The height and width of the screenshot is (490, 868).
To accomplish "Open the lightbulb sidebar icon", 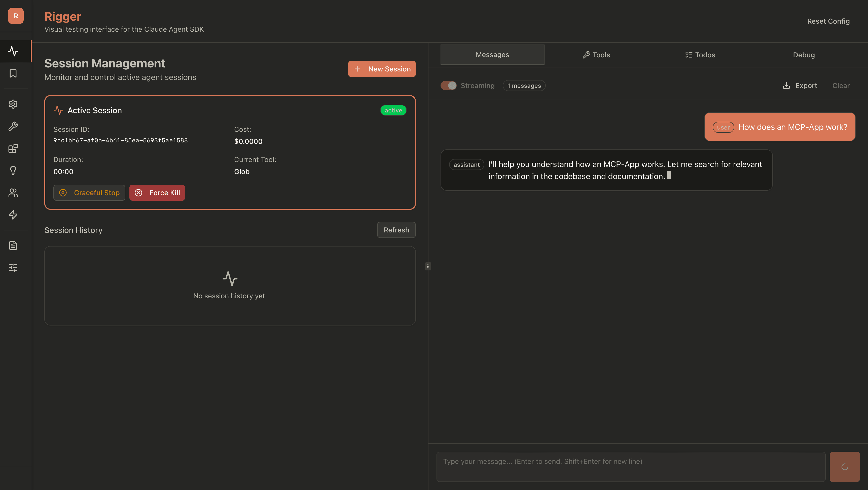I will (x=13, y=170).
